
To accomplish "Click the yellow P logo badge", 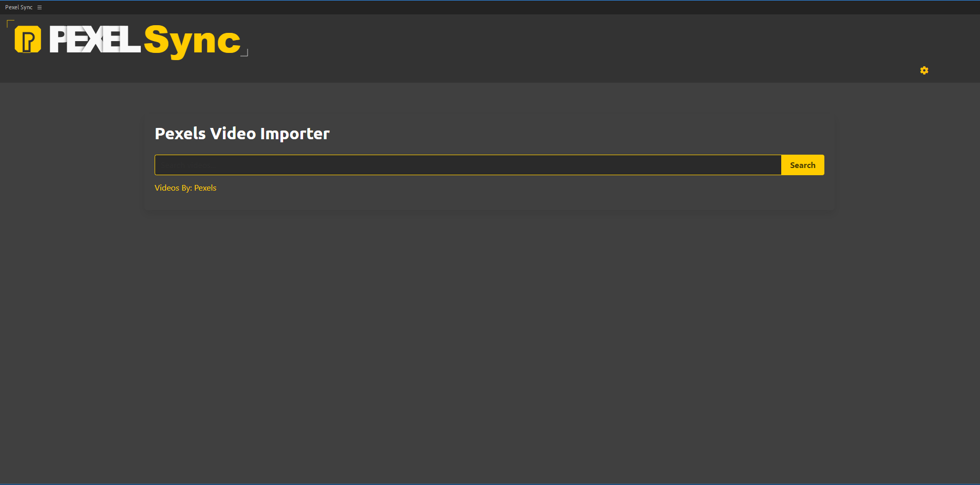I will tap(28, 40).
